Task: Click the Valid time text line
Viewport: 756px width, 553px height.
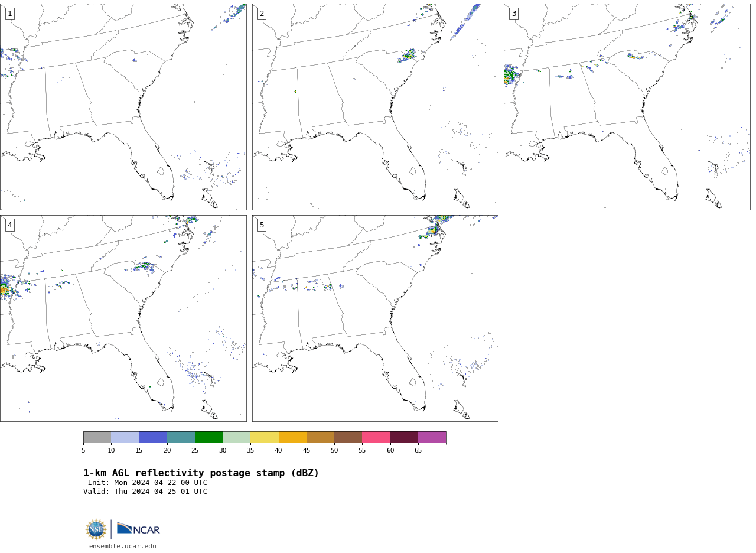Action: 145,492
